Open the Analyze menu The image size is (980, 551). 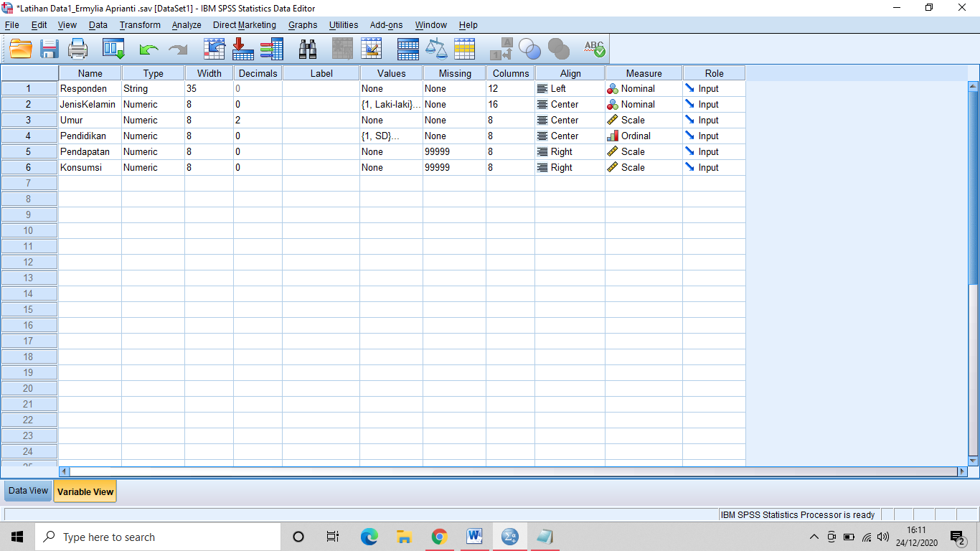186,25
